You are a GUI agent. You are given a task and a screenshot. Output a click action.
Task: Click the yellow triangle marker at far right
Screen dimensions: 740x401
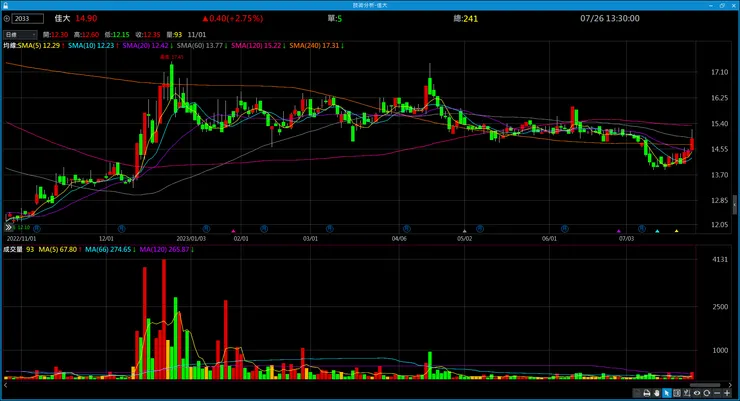point(676,231)
